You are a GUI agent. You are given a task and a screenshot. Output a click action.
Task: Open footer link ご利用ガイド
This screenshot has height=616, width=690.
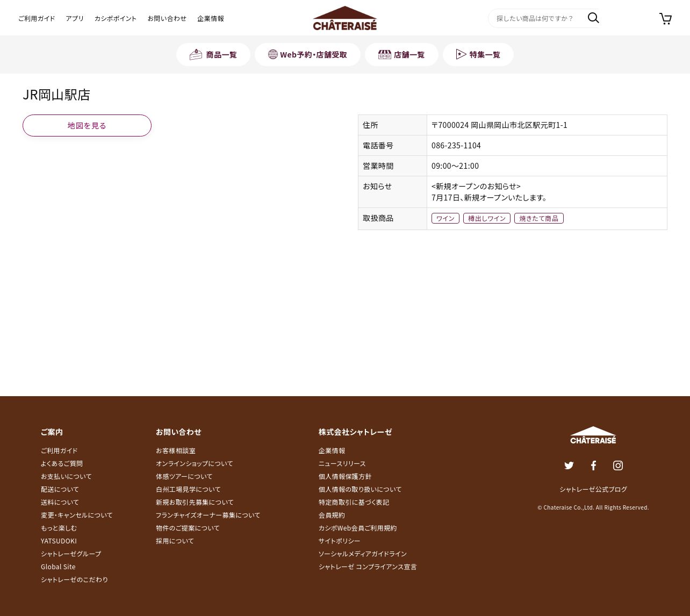click(x=59, y=450)
